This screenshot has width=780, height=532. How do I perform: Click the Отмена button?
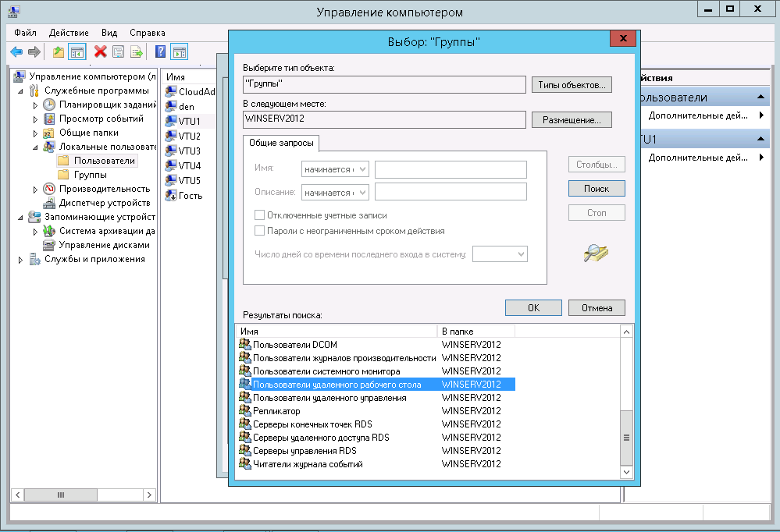(x=597, y=308)
